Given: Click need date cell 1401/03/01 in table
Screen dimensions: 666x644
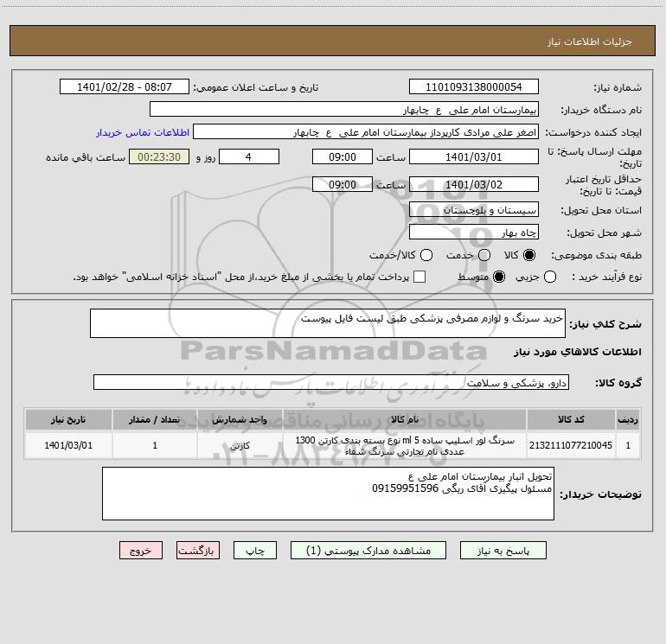Looking at the screenshot, I should tap(68, 445).
